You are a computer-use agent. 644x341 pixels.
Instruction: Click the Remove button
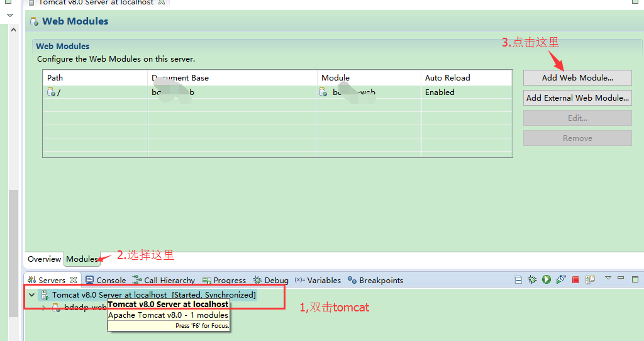pyautogui.click(x=577, y=138)
